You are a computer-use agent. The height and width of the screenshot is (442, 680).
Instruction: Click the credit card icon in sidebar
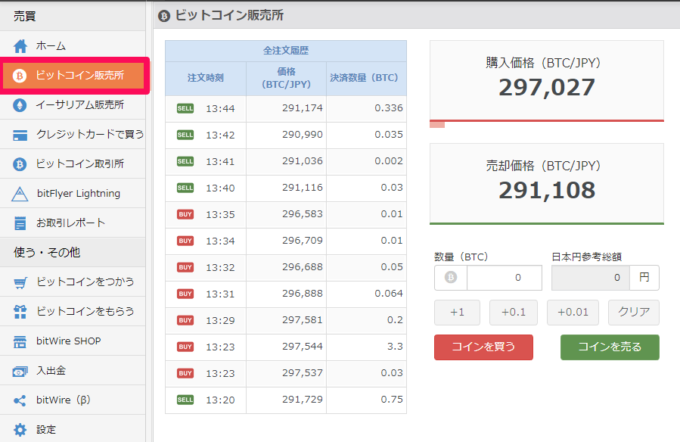[20, 135]
